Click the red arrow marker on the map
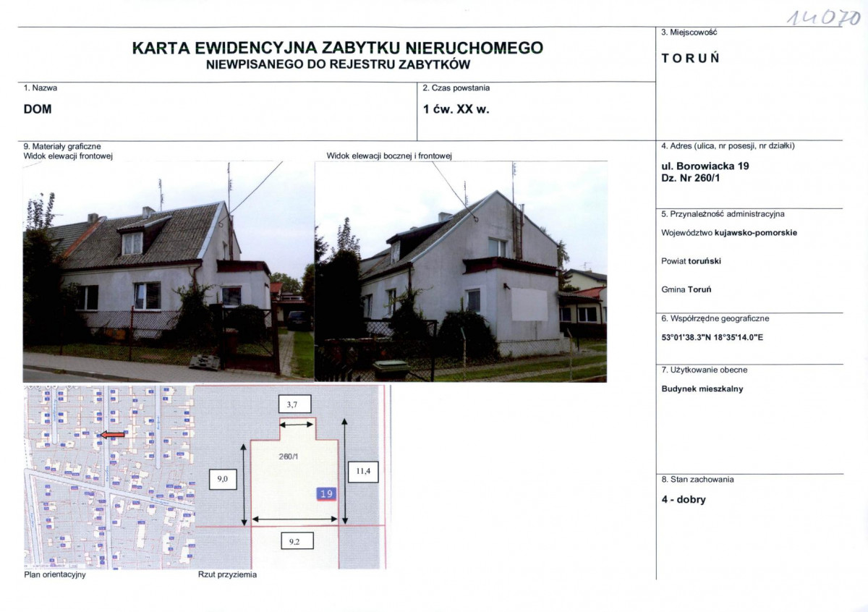868x612 pixels. click(112, 435)
